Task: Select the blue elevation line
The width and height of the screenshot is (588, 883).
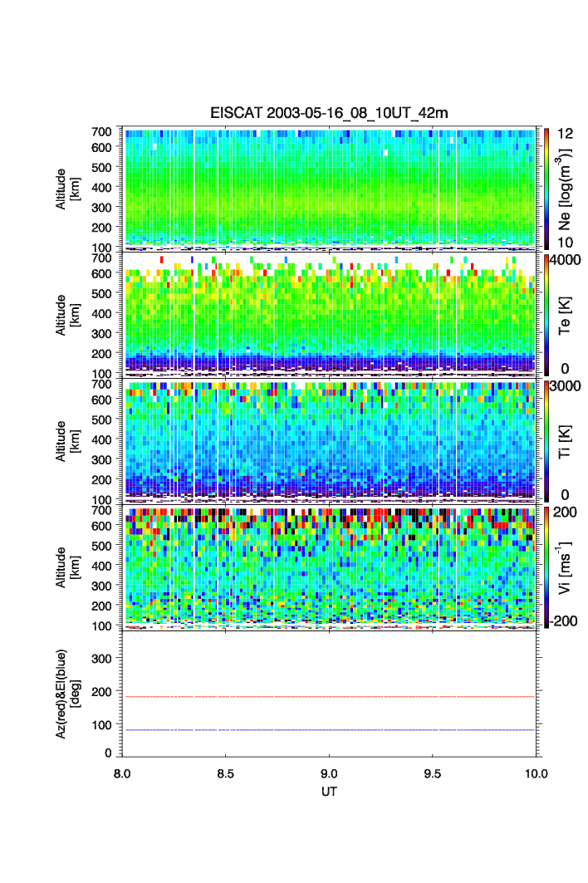Action: [x=332, y=730]
